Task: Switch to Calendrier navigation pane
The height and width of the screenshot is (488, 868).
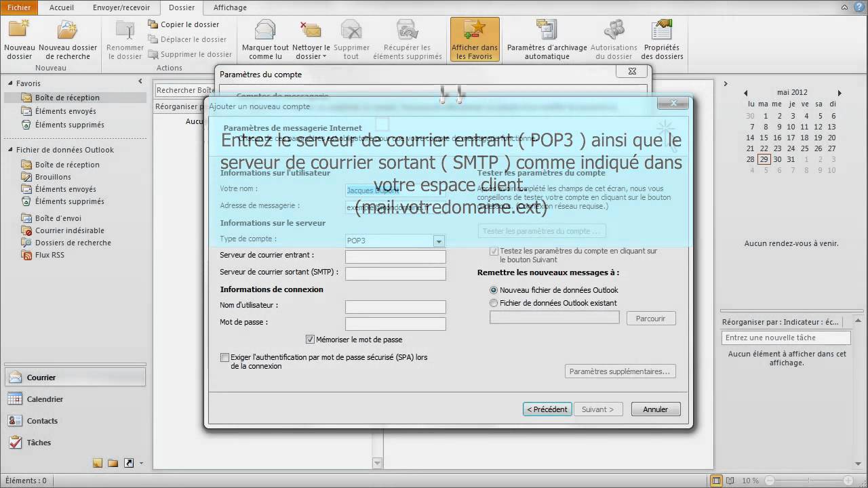Action: pyautogui.click(x=75, y=399)
